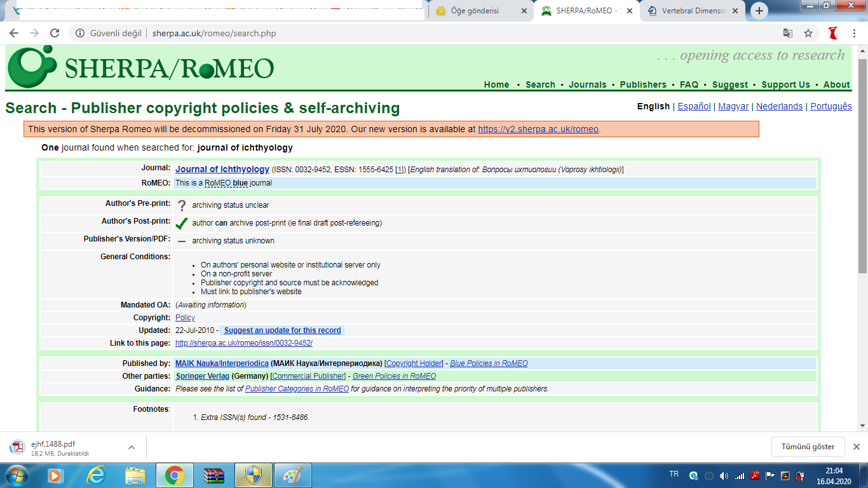
Task: Select the SHERPA/RoMEO browser tab
Action: (x=587, y=11)
